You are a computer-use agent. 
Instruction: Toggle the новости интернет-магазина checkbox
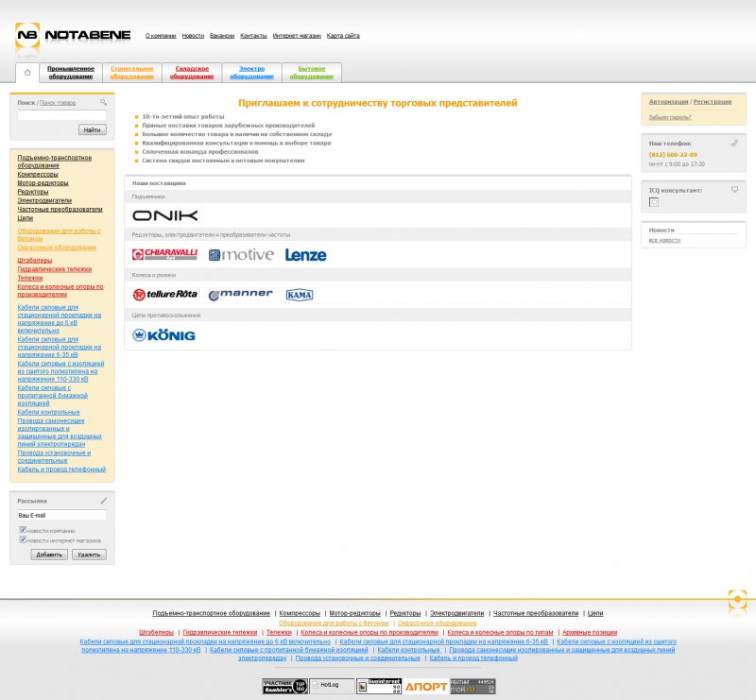pos(23,539)
